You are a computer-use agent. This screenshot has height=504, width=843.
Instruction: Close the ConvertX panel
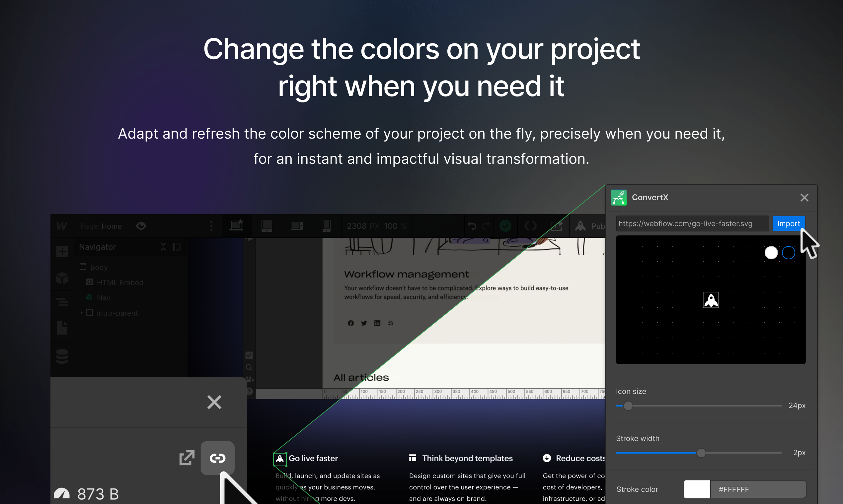click(x=804, y=198)
